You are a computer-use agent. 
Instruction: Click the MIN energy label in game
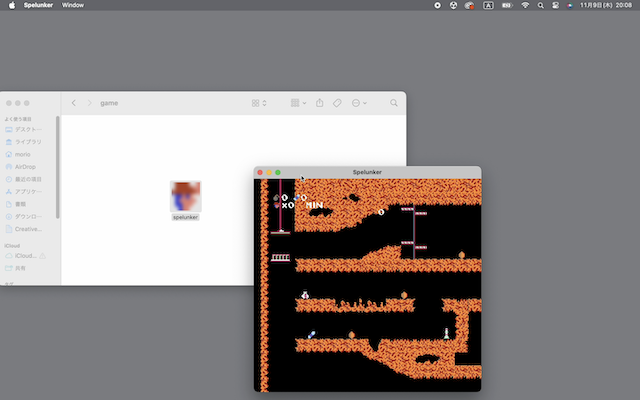pyautogui.click(x=314, y=205)
